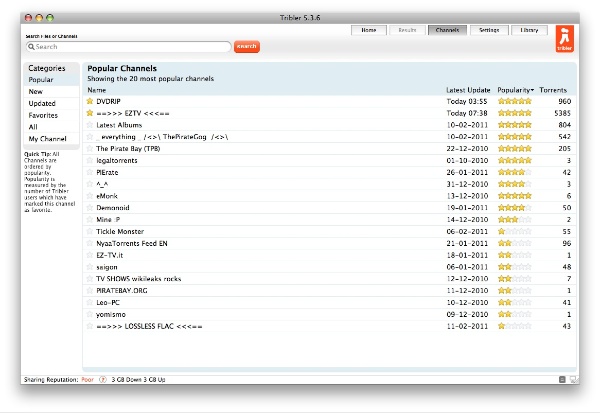Viewport: 600px width, 413px height.
Task: Click the 11-02-2011 date of LOSSLESS FLAC
Action: (x=467, y=326)
